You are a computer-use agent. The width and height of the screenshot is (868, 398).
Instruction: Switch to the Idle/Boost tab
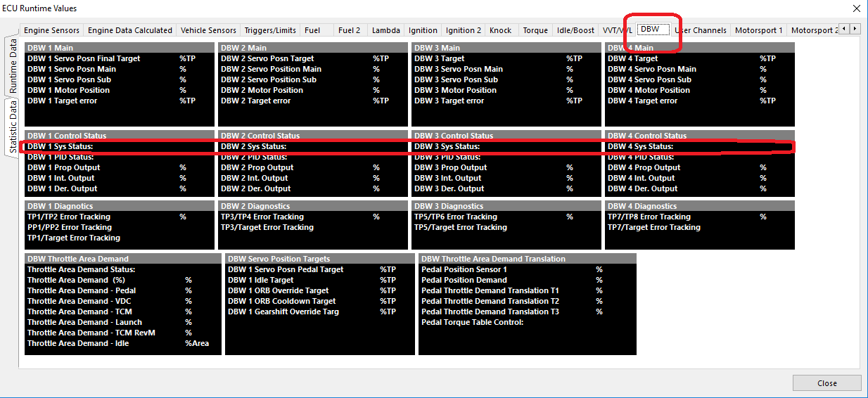(x=575, y=30)
